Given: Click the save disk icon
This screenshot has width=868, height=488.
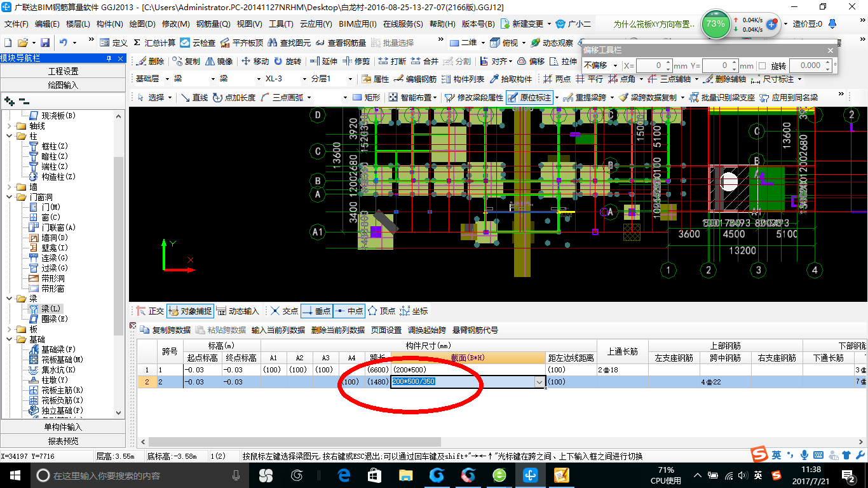Looking at the screenshot, I should [x=45, y=43].
